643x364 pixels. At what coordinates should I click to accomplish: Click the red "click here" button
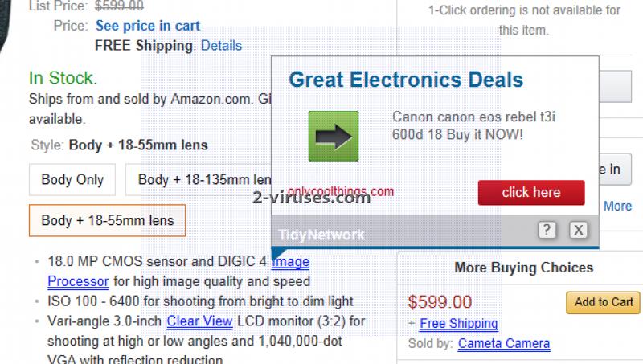tap(531, 192)
